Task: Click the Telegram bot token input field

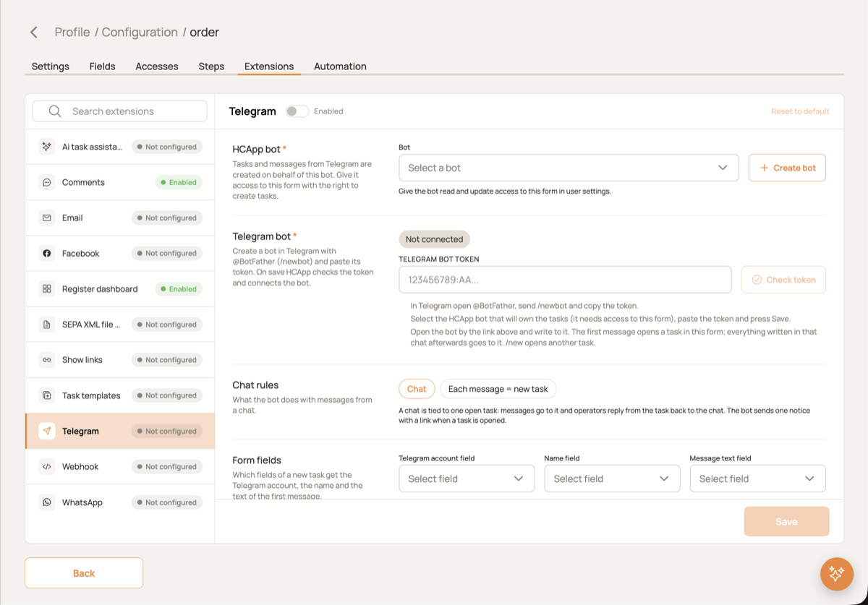Action: (x=565, y=280)
